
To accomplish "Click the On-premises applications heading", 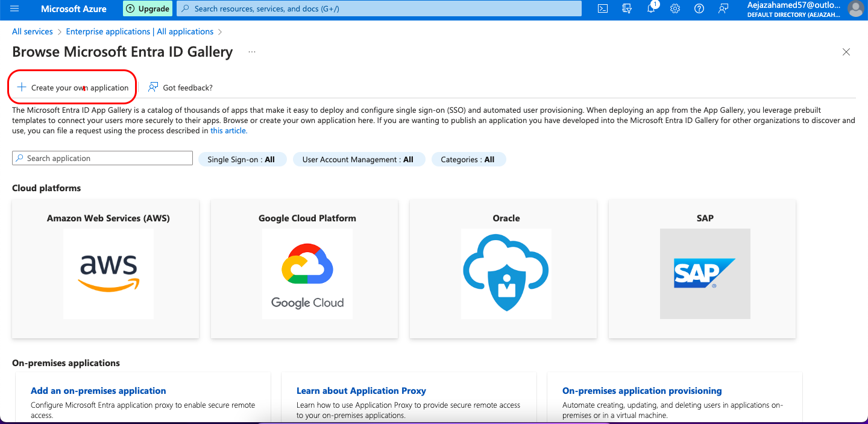I will (x=66, y=363).
